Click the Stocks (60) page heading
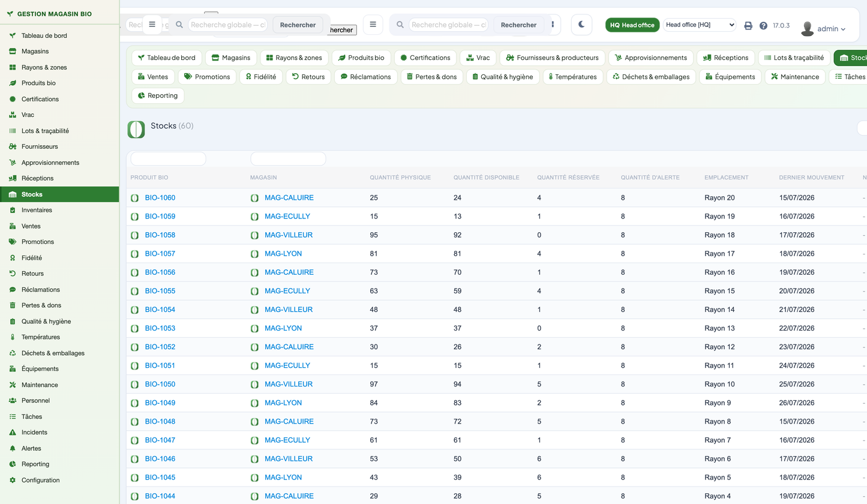 (x=172, y=126)
